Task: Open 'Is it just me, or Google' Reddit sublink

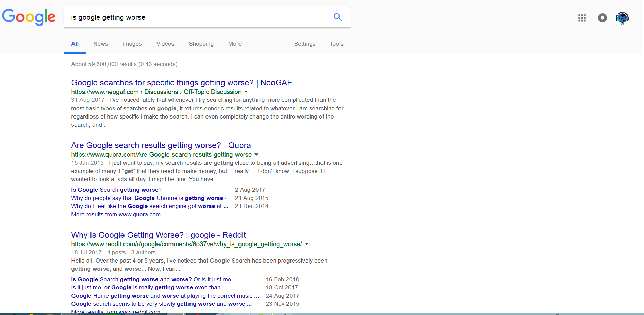Action: (149, 287)
